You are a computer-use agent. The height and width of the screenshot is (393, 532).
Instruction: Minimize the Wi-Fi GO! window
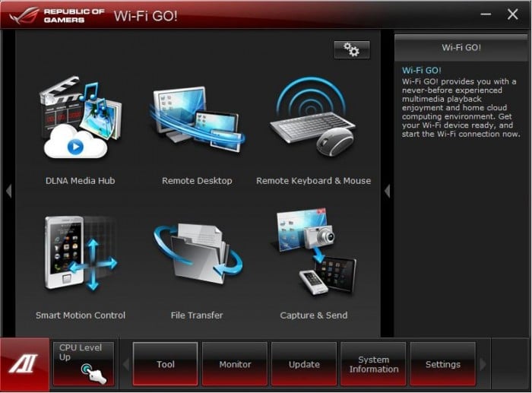tap(485, 14)
